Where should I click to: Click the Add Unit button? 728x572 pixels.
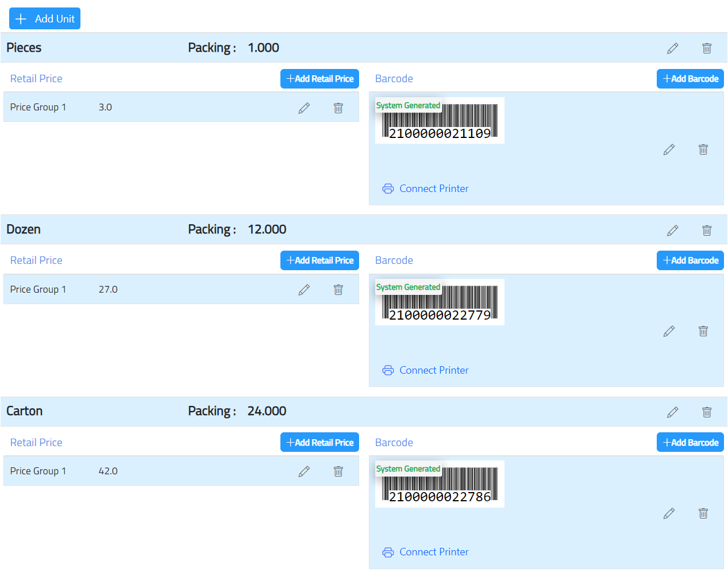tap(44, 18)
